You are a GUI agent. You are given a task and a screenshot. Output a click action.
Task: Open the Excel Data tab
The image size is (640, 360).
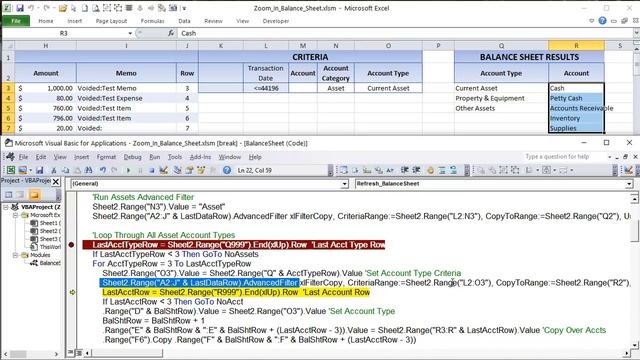(184, 21)
